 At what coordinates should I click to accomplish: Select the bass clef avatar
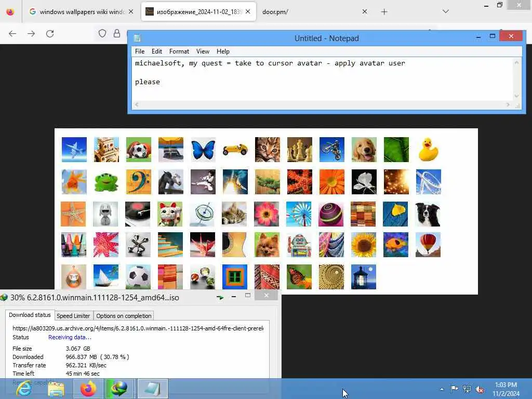click(138, 181)
